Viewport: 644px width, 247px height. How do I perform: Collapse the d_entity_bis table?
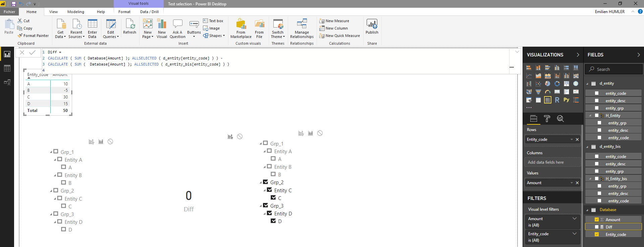pyautogui.click(x=587, y=147)
